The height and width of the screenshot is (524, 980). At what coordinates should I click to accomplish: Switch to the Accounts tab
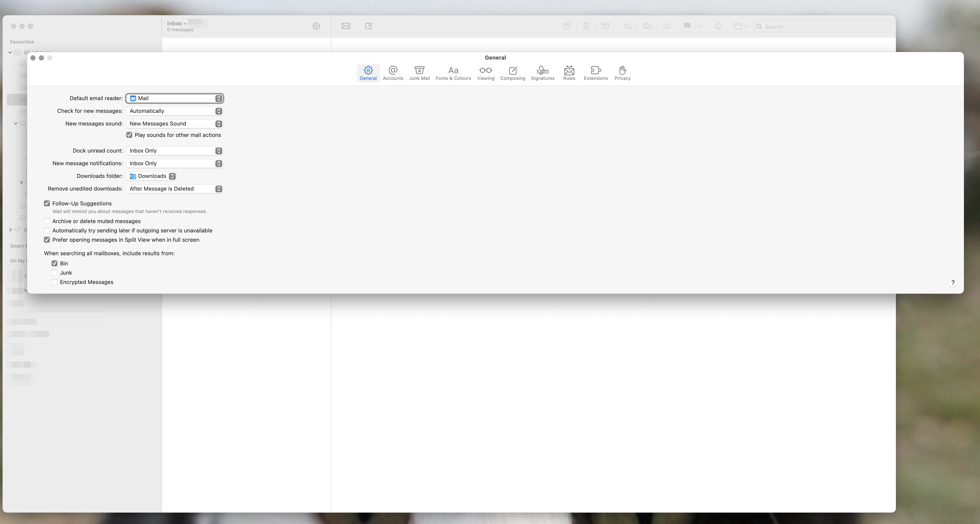[393, 73]
